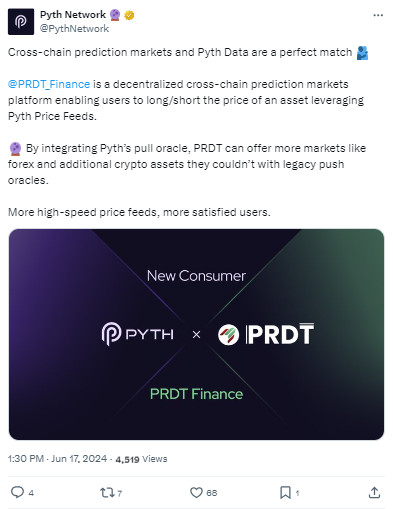Click the reply count number 4
The width and height of the screenshot is (393, 509).
pyautogui.click(x=31, y=493)
